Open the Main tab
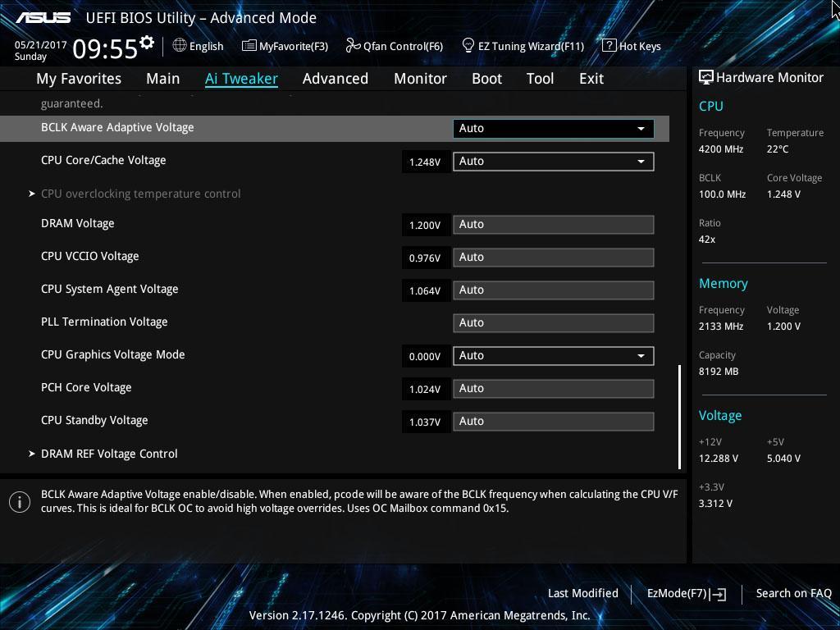840x630 pixels. pyautogui.click(x=163, y=79)
